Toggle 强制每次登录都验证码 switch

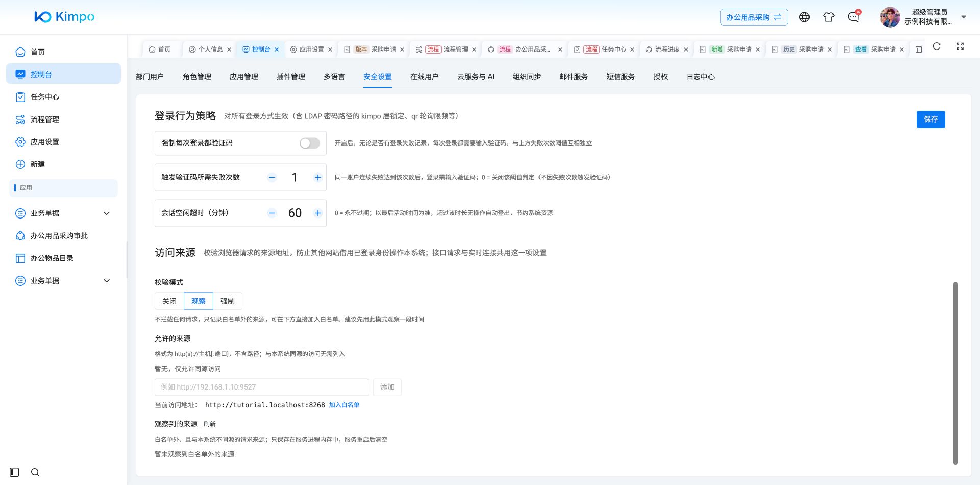(x=310, y=143)
